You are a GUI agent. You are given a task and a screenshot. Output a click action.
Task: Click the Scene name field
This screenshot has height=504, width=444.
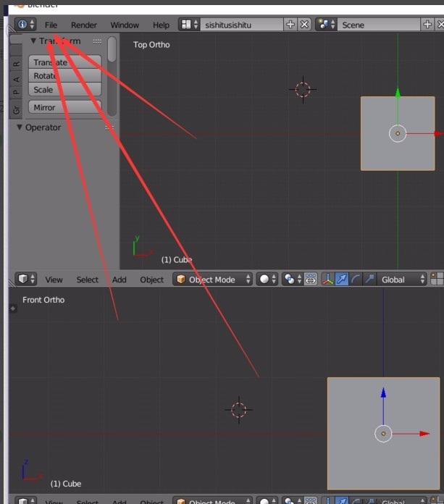pyautogui.click(x=379, y=25)
